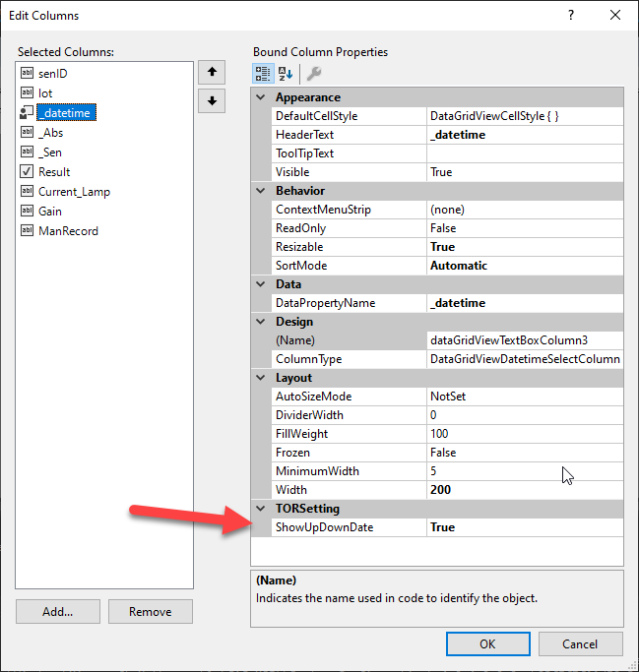This screenshot has width=639, height=672.
Task: Click the AutoSizeMode value NotSet
Action: click(525, 397)
